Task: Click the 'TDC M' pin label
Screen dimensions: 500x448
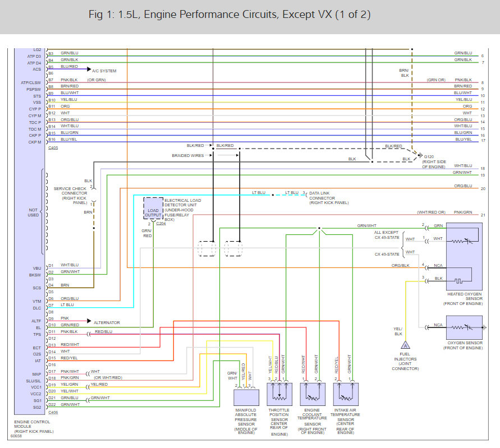Action: click(35, 130)
